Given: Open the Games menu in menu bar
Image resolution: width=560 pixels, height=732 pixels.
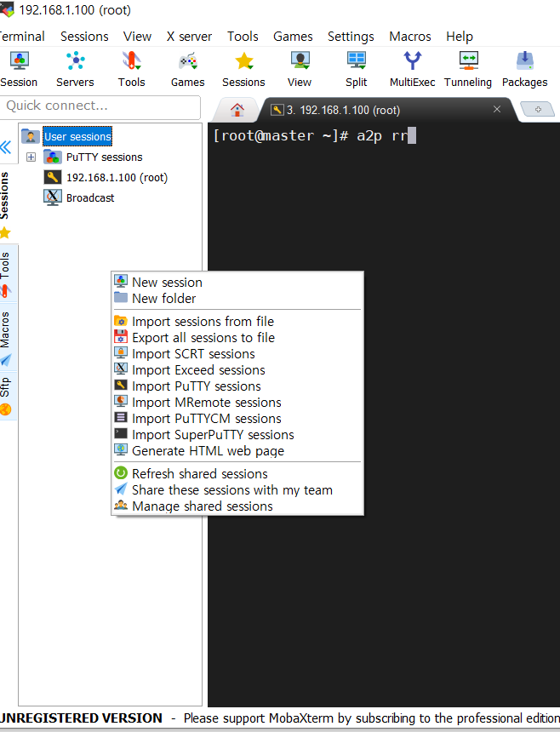Looking at the screenshot, I should (293, 37).
